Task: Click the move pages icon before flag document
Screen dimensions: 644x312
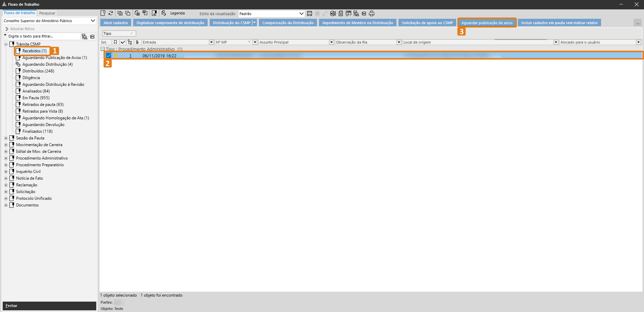Action: [x=145, y=13]
